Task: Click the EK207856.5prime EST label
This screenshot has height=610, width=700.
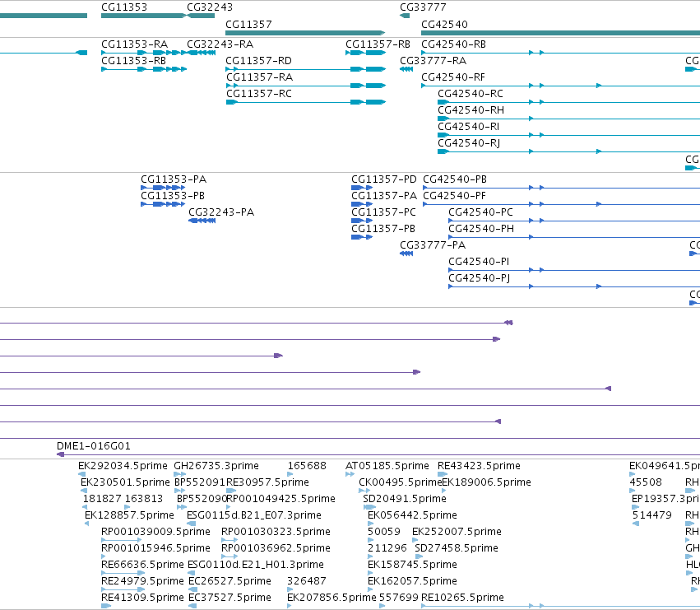Action: (x=331, y=598)
